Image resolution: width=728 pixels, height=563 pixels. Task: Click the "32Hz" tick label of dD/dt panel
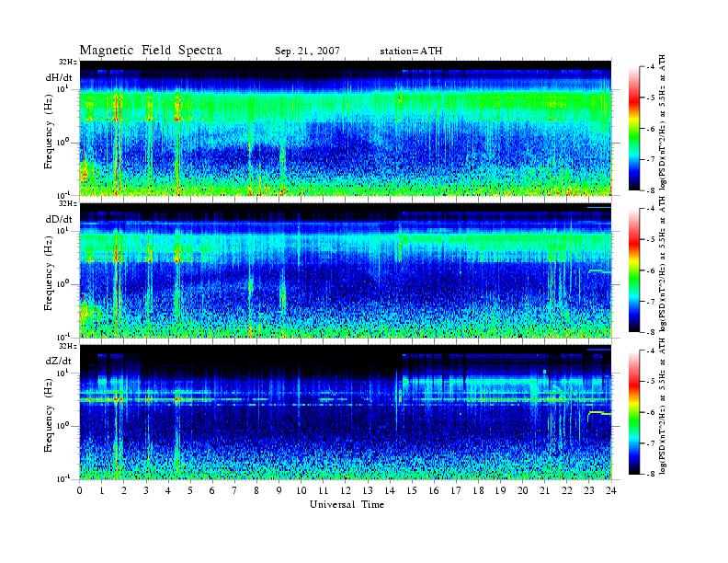68,203
